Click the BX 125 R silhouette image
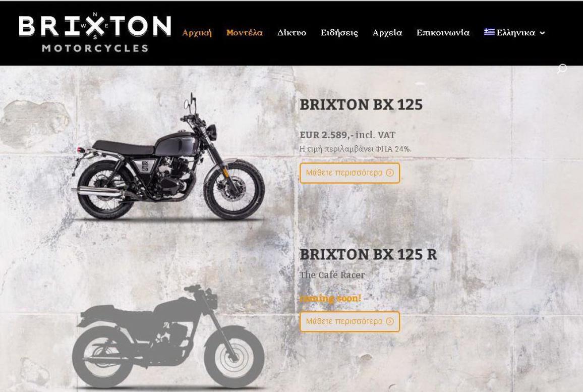Viewport: 583px width, 392px height. [168, 337]
